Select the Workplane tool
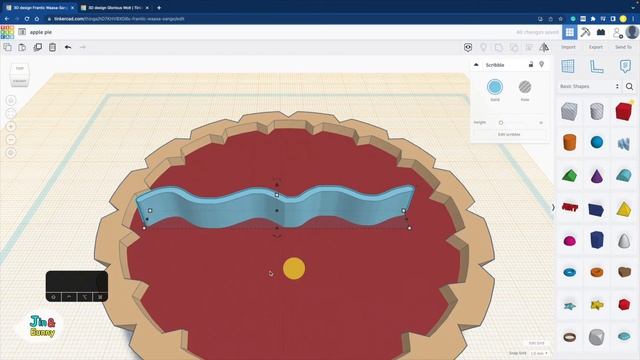 568,66
